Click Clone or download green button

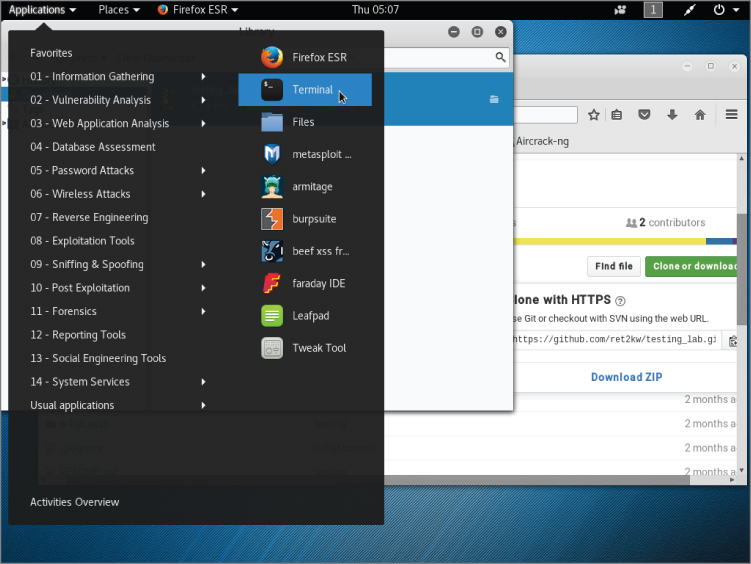point(692,266)
